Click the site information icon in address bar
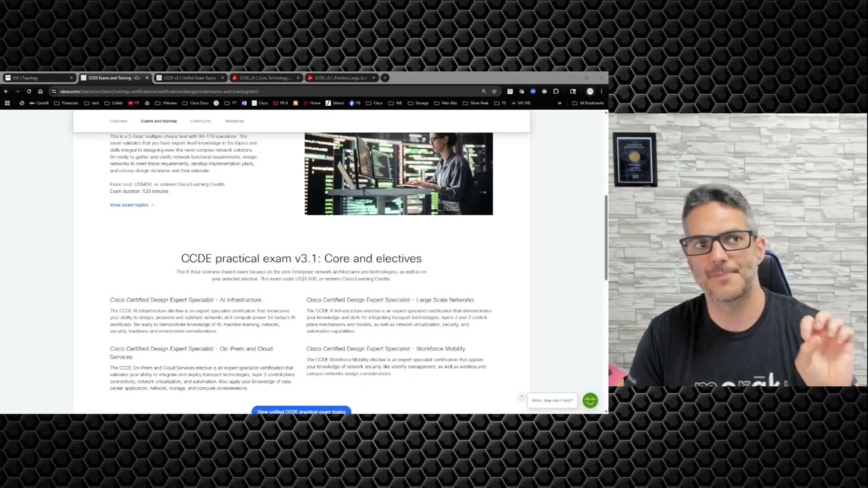The height and width of the screenshot is (488, 868). point(54,91)
